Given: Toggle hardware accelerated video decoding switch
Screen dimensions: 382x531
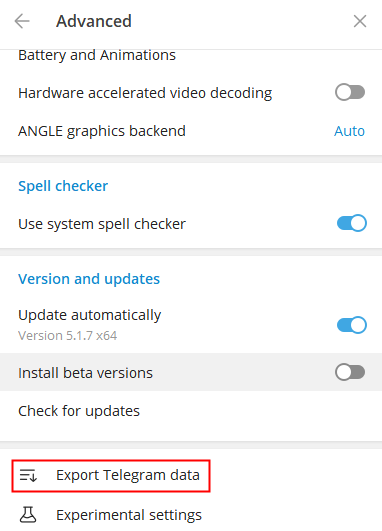Looking at the screenshot, I should [x=350, y=92].
